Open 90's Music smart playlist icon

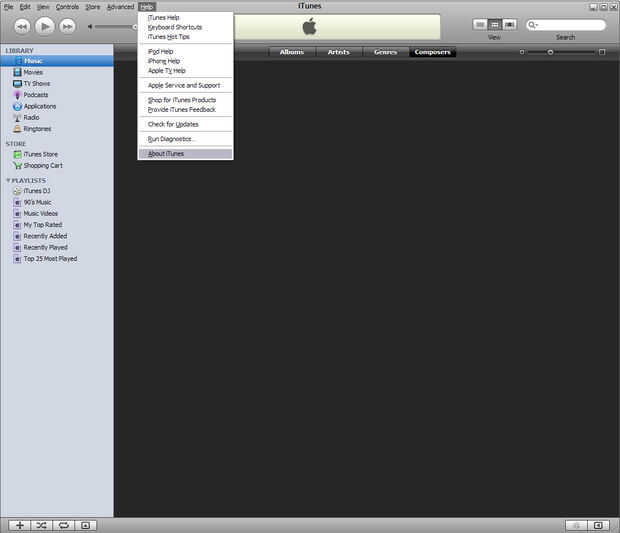coord(17,202)
